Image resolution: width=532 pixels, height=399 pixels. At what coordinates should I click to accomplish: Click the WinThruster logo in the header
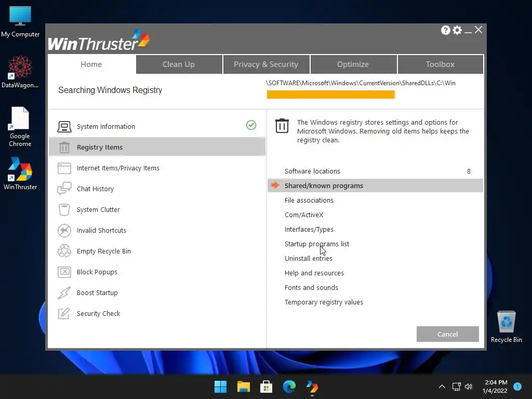[99, 41]
